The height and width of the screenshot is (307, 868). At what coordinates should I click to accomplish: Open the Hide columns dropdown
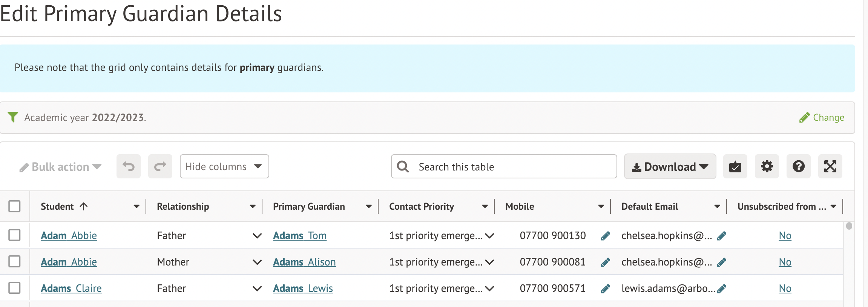pyautogui.click(x=224, y=166)
